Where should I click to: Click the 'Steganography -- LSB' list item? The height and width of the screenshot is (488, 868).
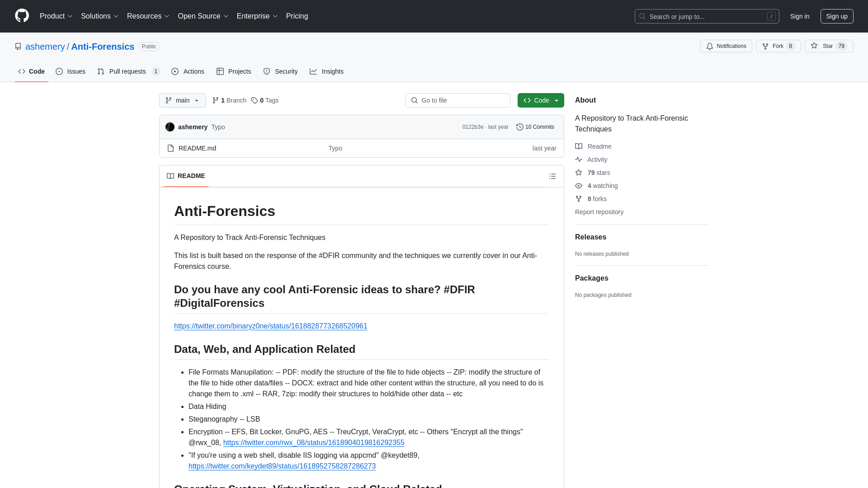(x=224, y=419)
